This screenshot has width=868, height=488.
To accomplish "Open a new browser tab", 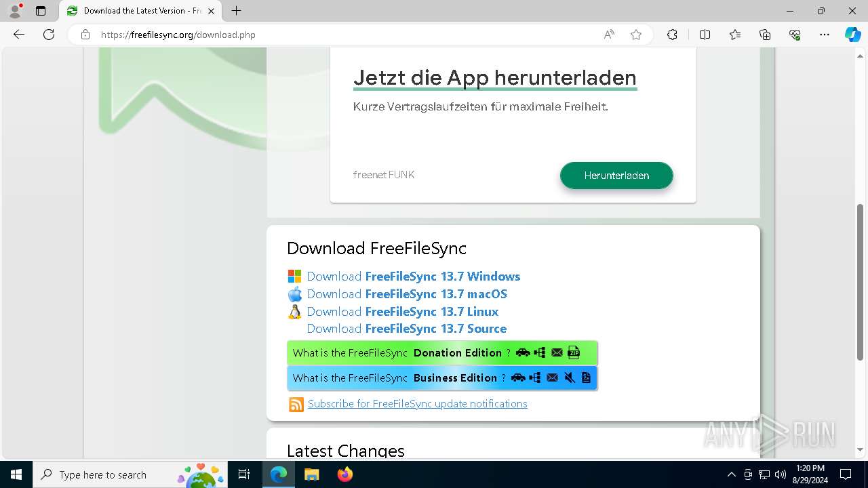I will click(236, 11).
